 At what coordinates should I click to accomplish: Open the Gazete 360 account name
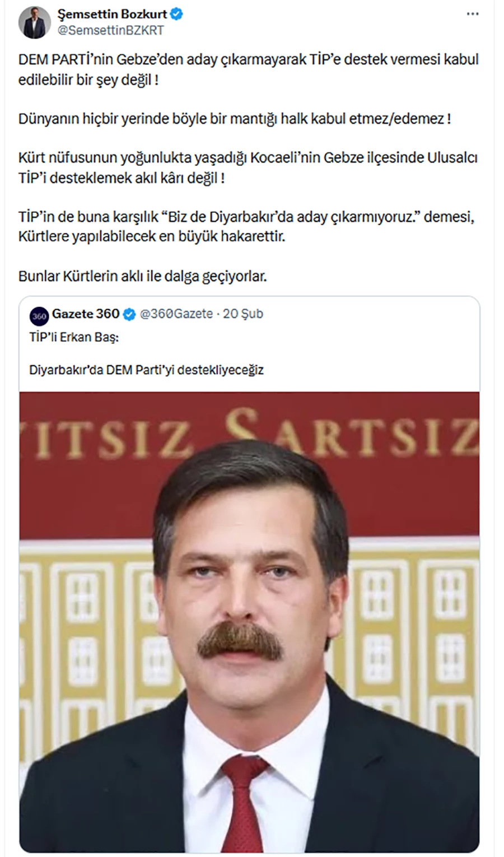(x=86, y=314)
